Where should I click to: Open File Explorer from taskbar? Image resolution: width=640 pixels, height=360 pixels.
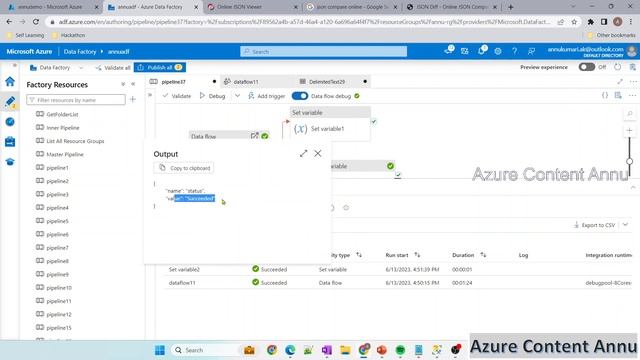pyautogui.click(x=345, y=350)
